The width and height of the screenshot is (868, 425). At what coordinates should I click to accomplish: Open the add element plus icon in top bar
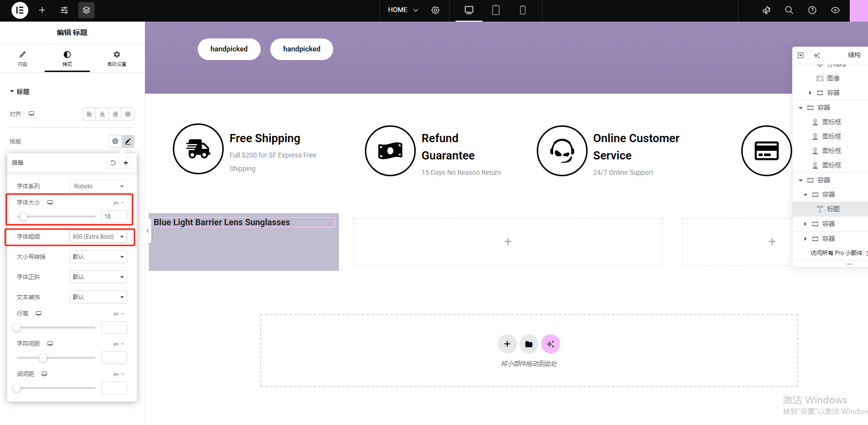(42, 10)
